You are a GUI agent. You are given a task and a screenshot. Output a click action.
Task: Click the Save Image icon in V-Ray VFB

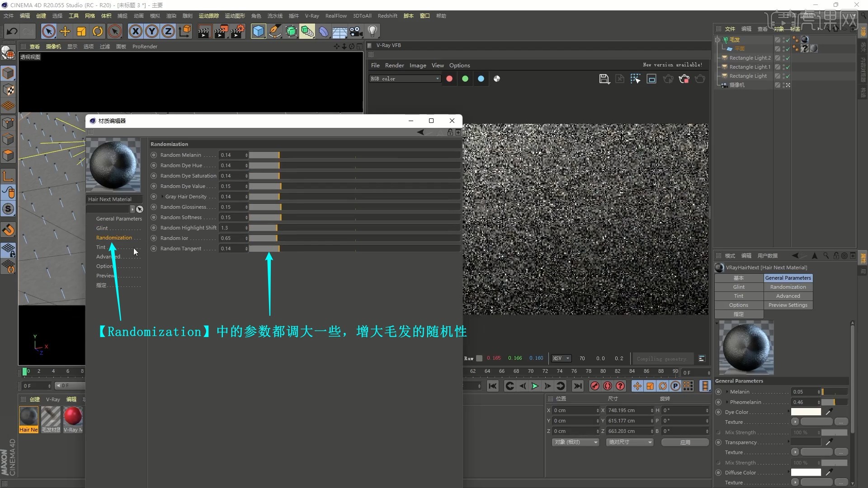point(604,79)
